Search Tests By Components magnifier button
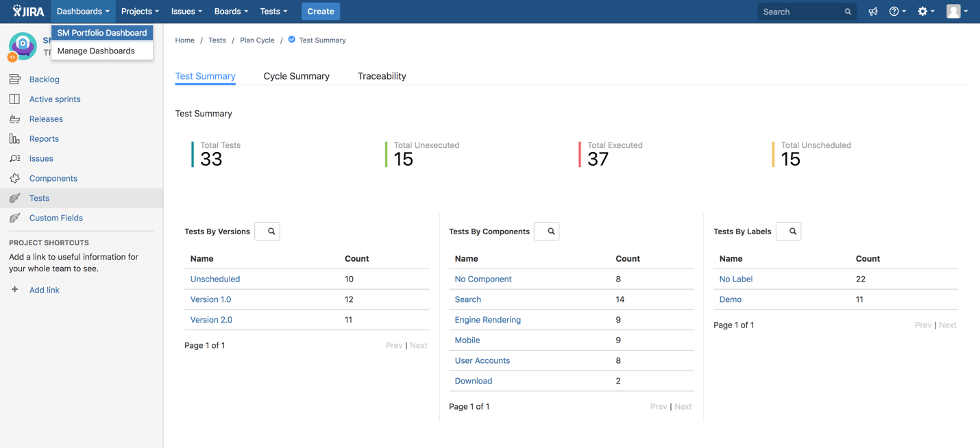This screenshot has height=448, width=980. (x=546, y=232)
